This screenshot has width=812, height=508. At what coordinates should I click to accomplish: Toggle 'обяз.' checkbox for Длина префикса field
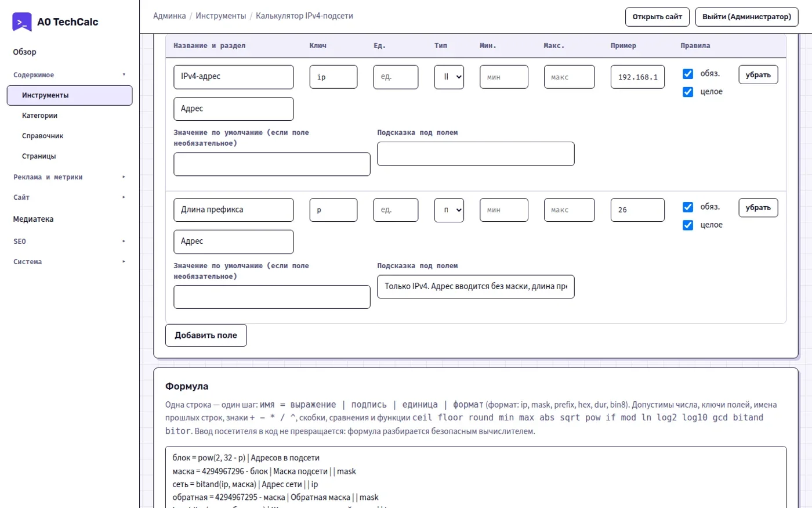point(688,207)
